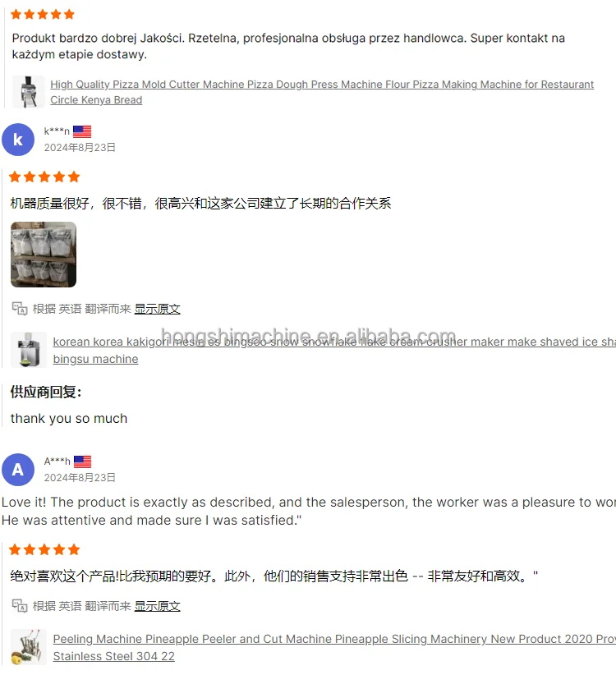Viewport: 616px width, 675px height.
Task: Open the korean kakigori bingsoo product link
Action: pos(334,342)
